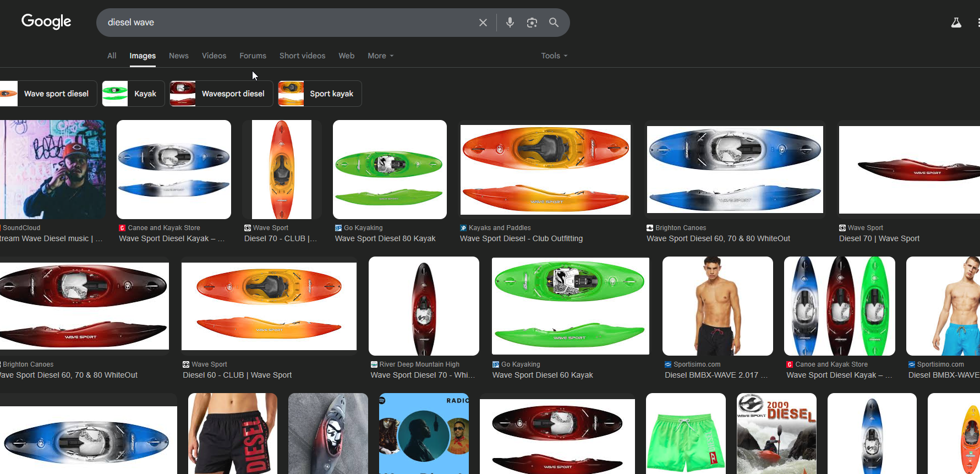Click the Google logo
The height and width of the screenshot is (474, 980).
[x=46, y=22]
